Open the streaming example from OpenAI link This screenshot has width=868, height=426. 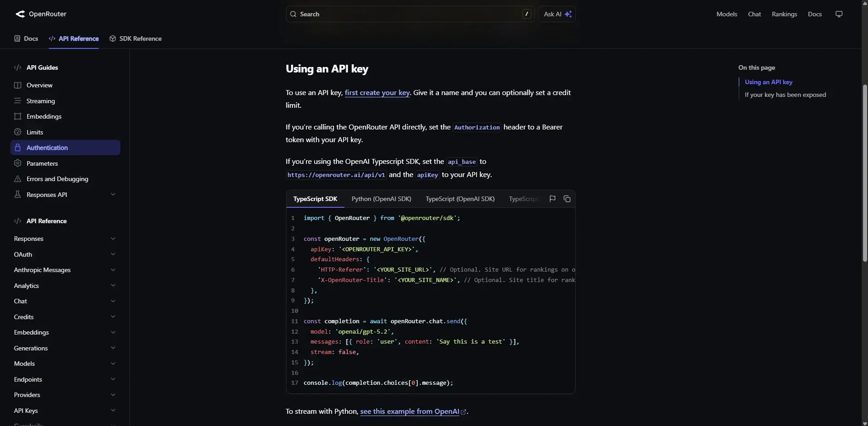click(x=410, y=412)
